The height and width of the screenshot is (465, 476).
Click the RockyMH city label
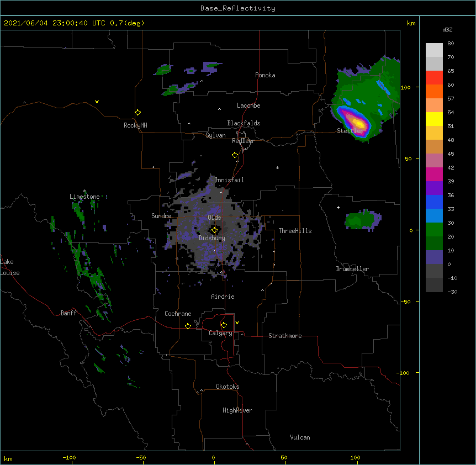135,125
